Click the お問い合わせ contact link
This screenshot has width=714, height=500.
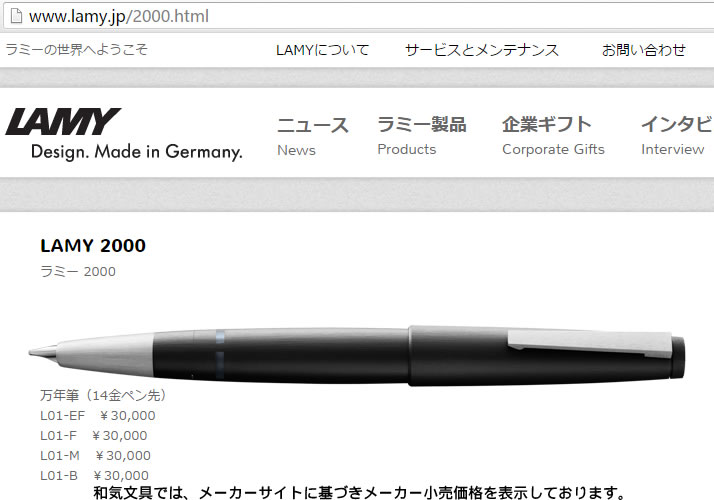pyautogui.click(x=644, y=50)
